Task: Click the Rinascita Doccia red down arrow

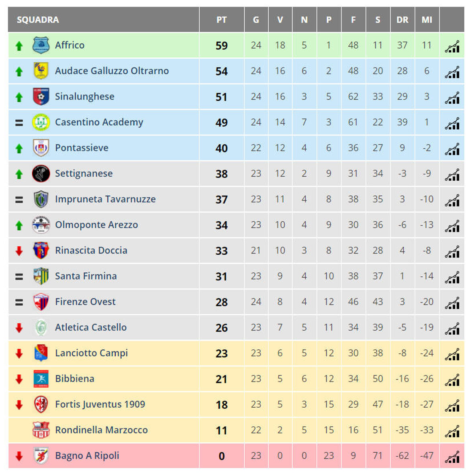Action: tap(19, 251)
